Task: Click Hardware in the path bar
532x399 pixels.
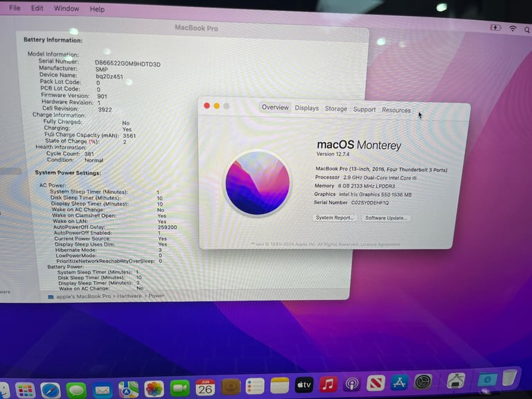Action: tap(130, 296)
